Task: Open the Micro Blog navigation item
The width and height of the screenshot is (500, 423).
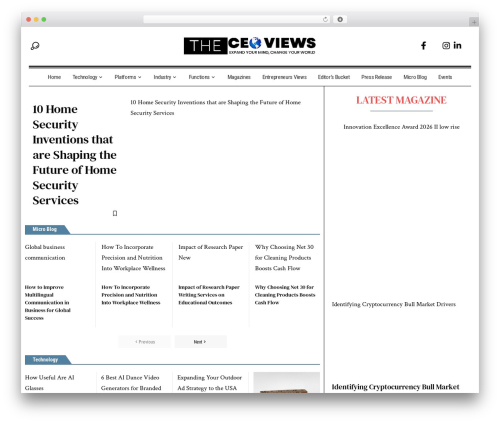Action: pos(415,77)
